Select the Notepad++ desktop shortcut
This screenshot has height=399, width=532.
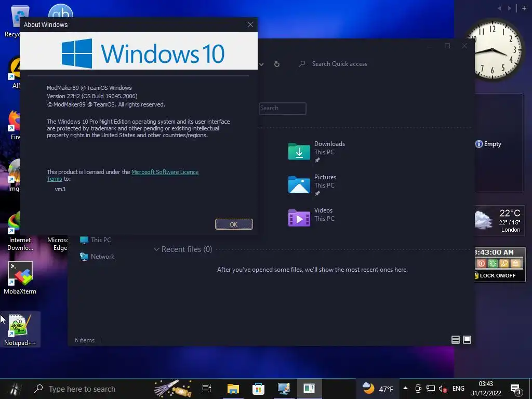(20, 330)
